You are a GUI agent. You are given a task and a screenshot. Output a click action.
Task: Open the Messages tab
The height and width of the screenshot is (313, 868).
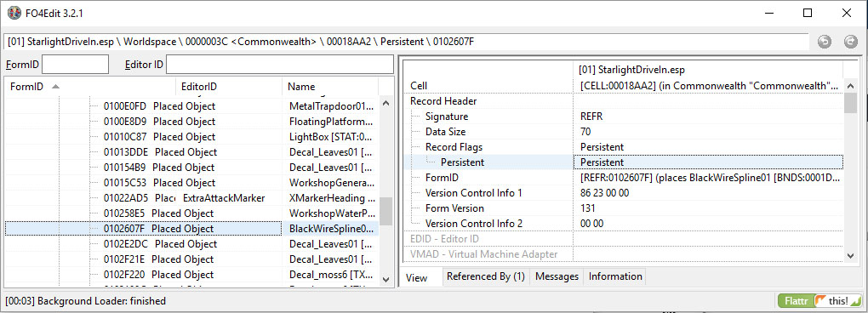coord(557,276)
